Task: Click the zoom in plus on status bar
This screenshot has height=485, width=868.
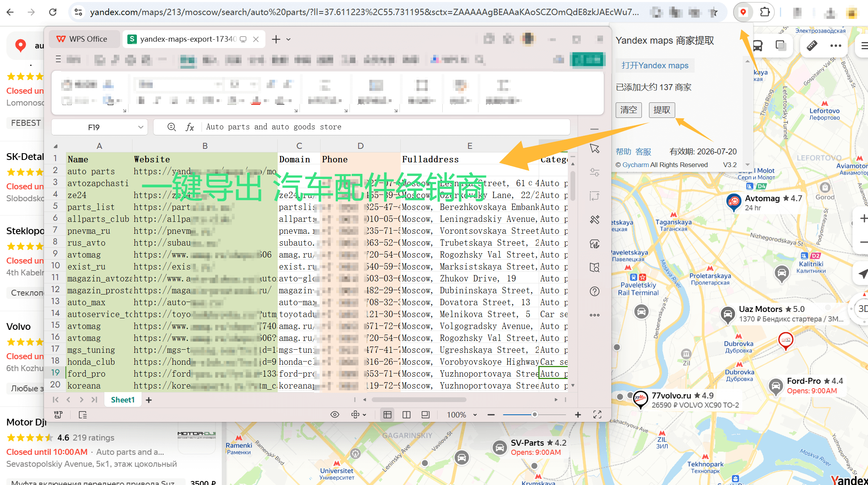Action: [578, 415]
